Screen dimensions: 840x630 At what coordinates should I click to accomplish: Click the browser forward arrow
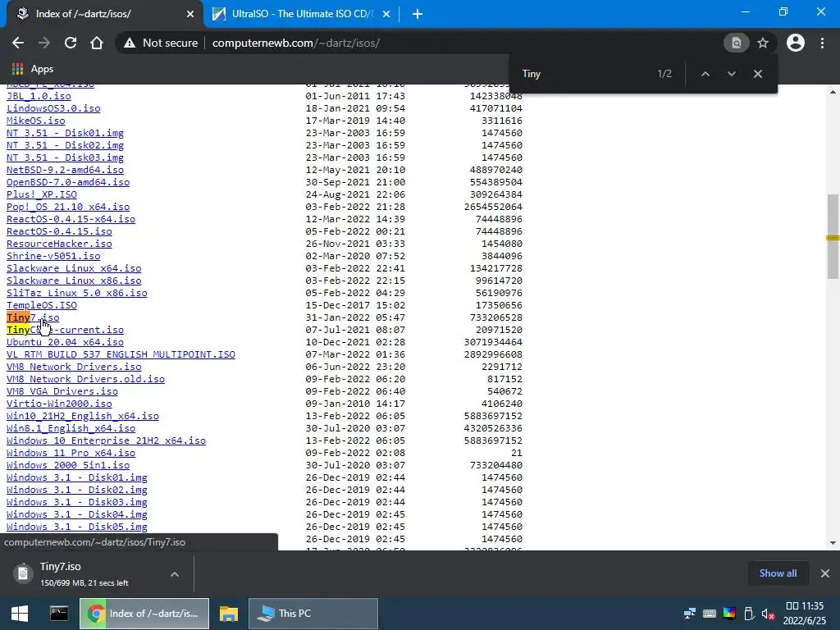pos(44,43)
